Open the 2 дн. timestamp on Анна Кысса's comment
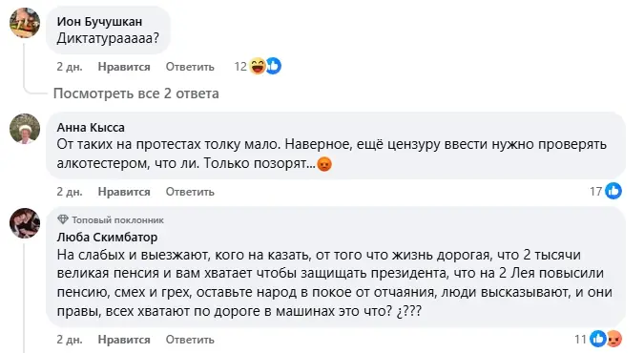Screen dimensions: 644x353 click(x=70, y=192)
